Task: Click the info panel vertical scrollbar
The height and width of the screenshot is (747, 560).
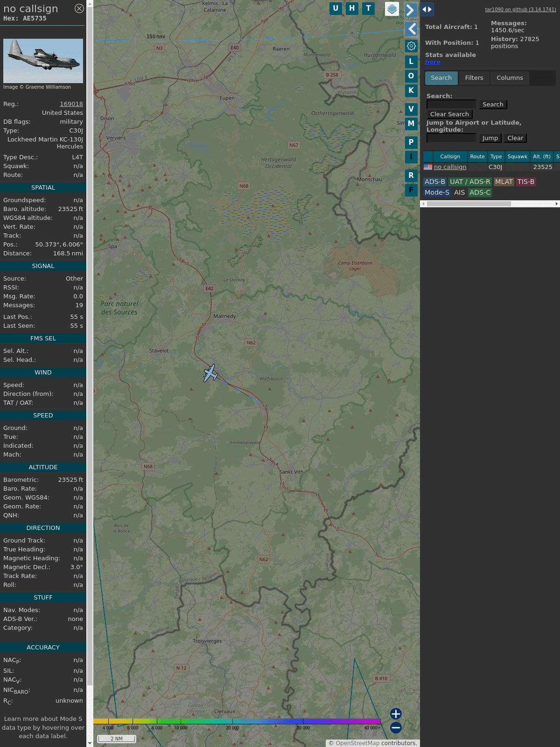Action: coord(90,345)
